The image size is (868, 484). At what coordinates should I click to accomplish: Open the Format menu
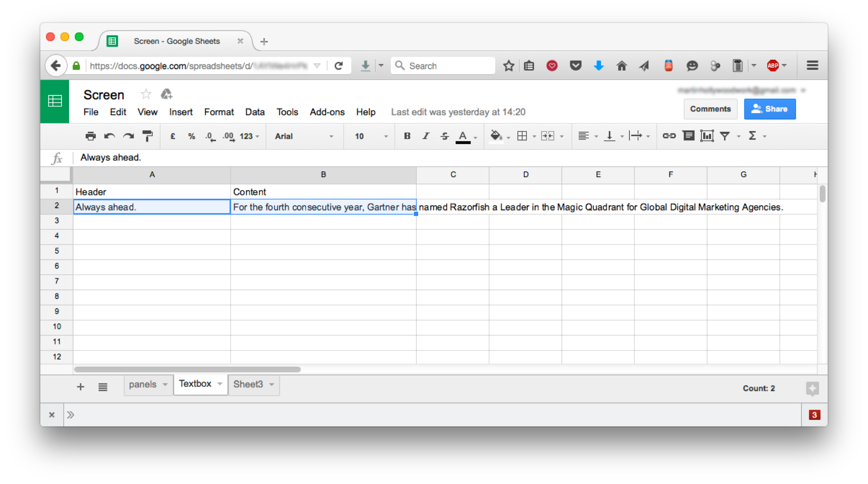pos(219,112)
